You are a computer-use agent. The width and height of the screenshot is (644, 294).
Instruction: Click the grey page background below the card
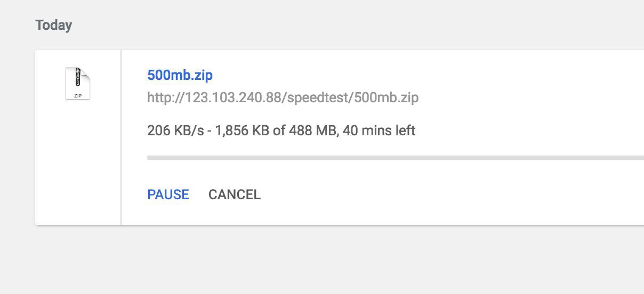click(x=320, y=261)
